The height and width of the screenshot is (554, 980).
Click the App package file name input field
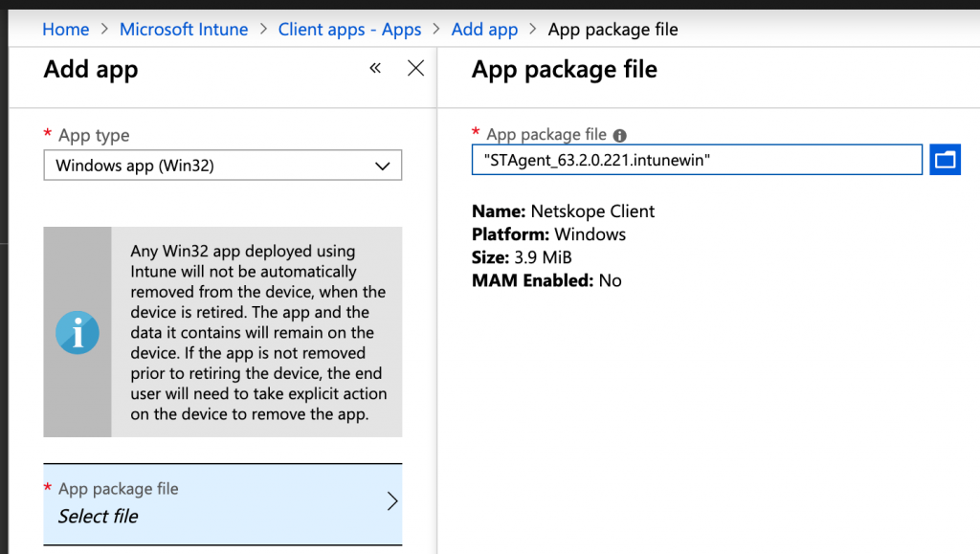(x=697, y=160)
